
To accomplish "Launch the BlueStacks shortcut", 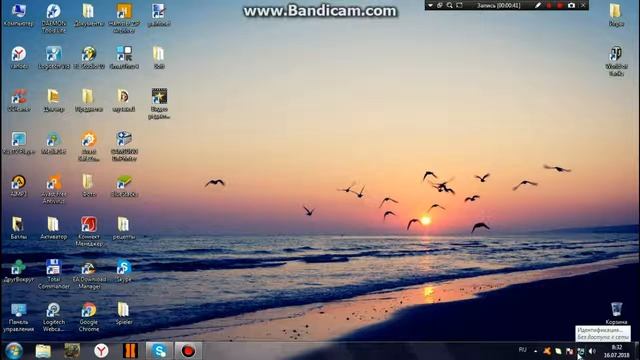I will click(124, 186).
